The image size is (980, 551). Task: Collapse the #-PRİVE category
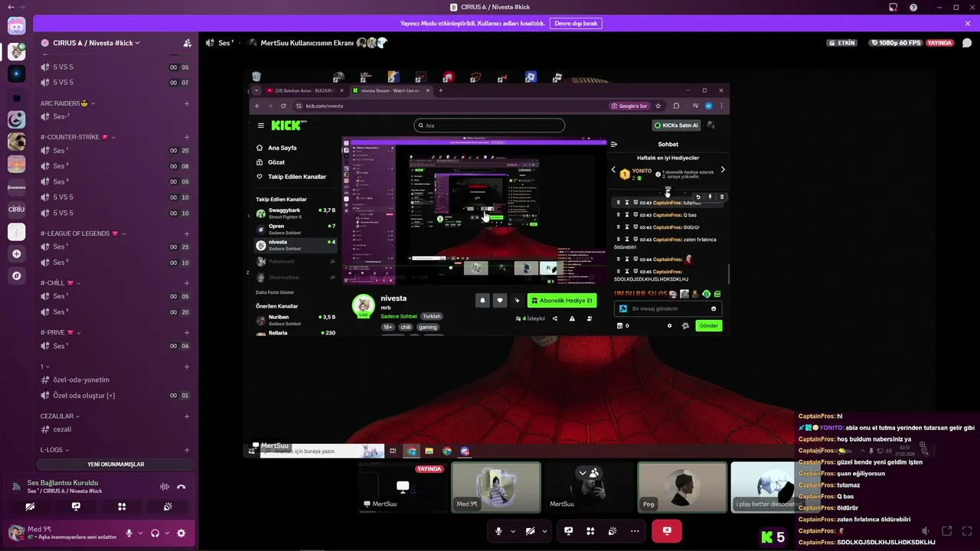[60, 333]
